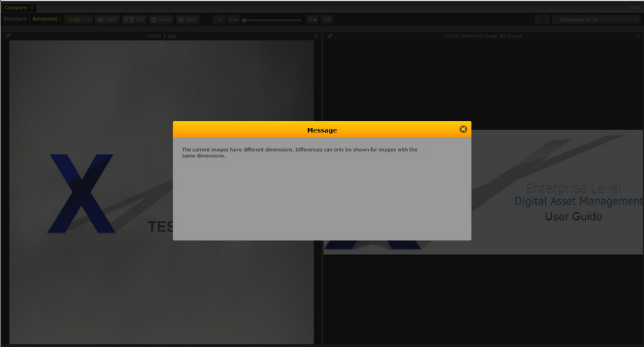Click the pin icon on xdam 1.jpg panel

point(8,36)
